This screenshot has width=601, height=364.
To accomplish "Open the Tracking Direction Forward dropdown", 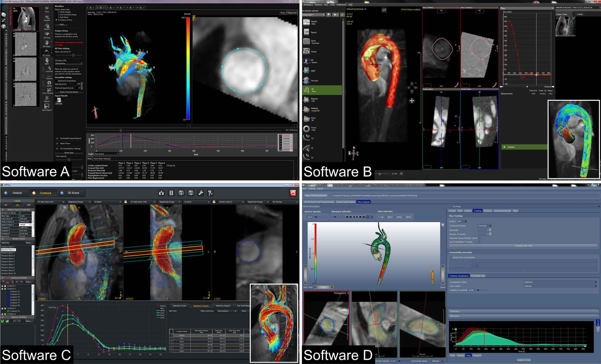I will pos(484,226).
